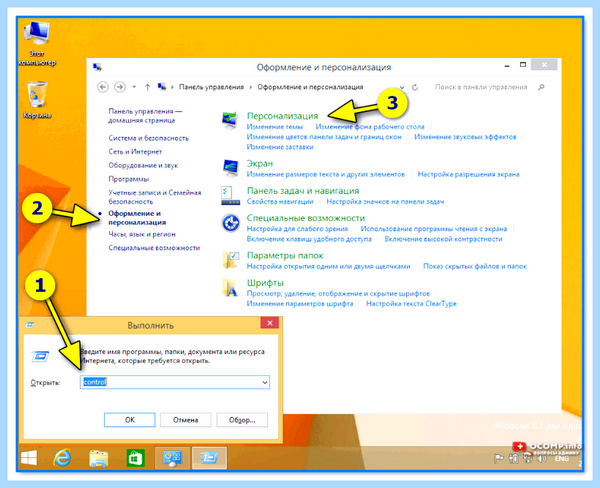Screen dimensions: 600x488
Task: Select Оформление и персонализация in sidebar
Action: pos(137,218)
